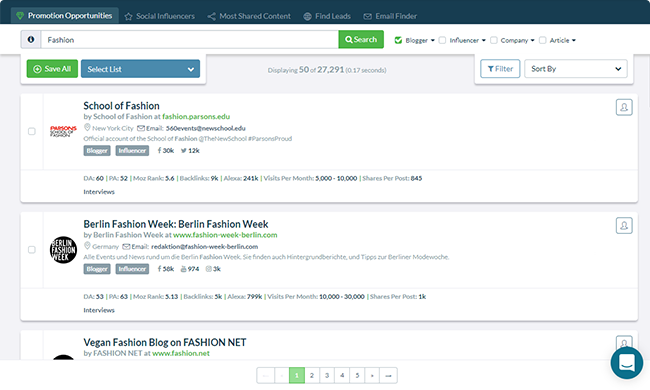Screen dimensions: 650x390
Task: Click the email envelope icon in School of Fashion
Action: coord(141,128)
